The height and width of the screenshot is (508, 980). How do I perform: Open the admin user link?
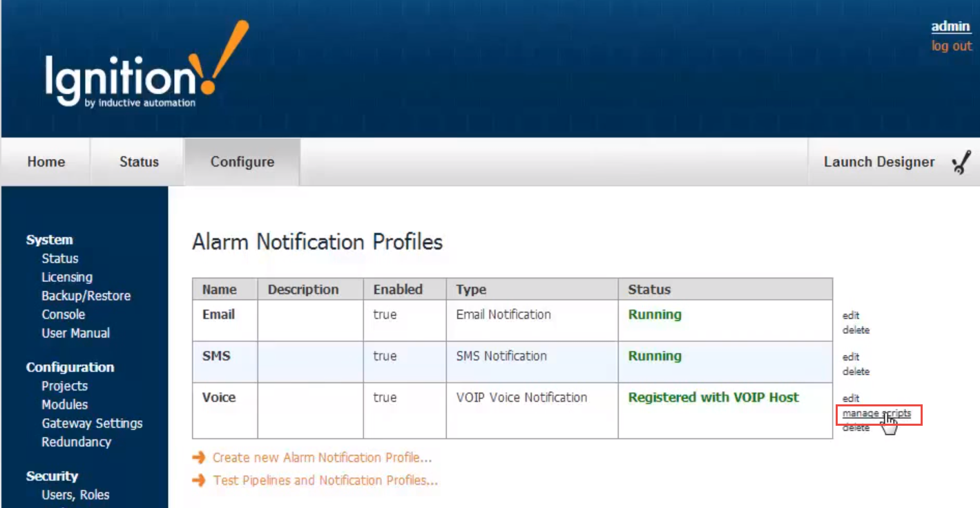[x=951, y=26]
